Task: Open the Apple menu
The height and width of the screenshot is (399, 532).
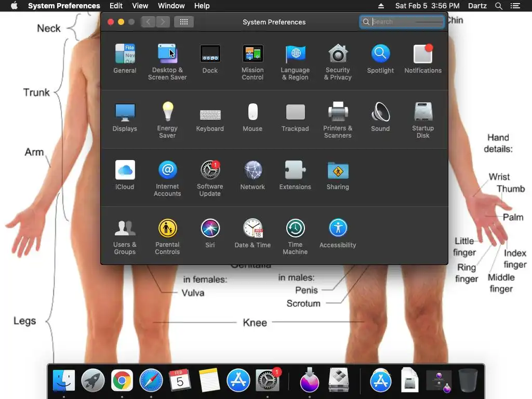Action: tap(14, 6)
